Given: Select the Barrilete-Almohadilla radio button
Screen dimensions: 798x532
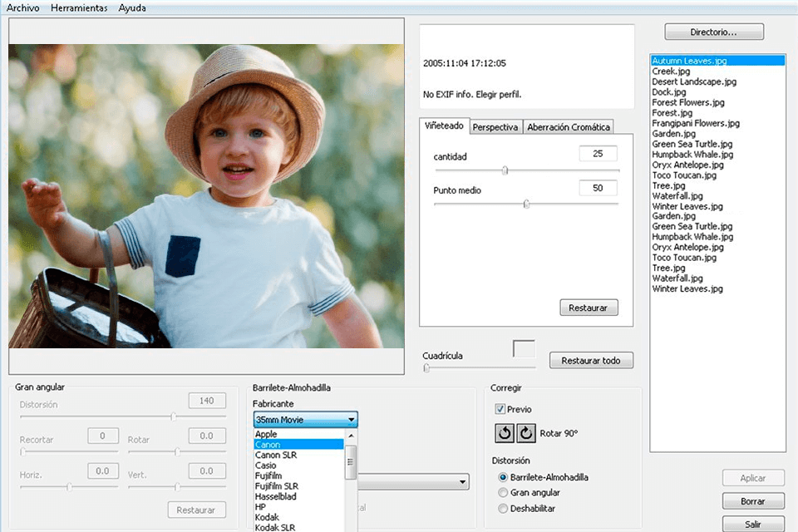Looking at the screenshot, I should (x=501, y=476).
